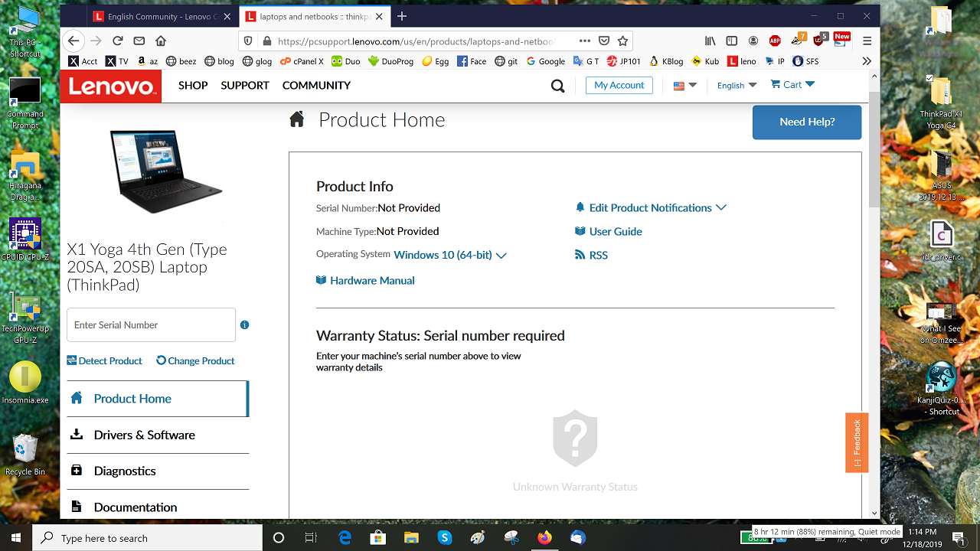Expand Edit Product Notifications

[x=651, y=207]
